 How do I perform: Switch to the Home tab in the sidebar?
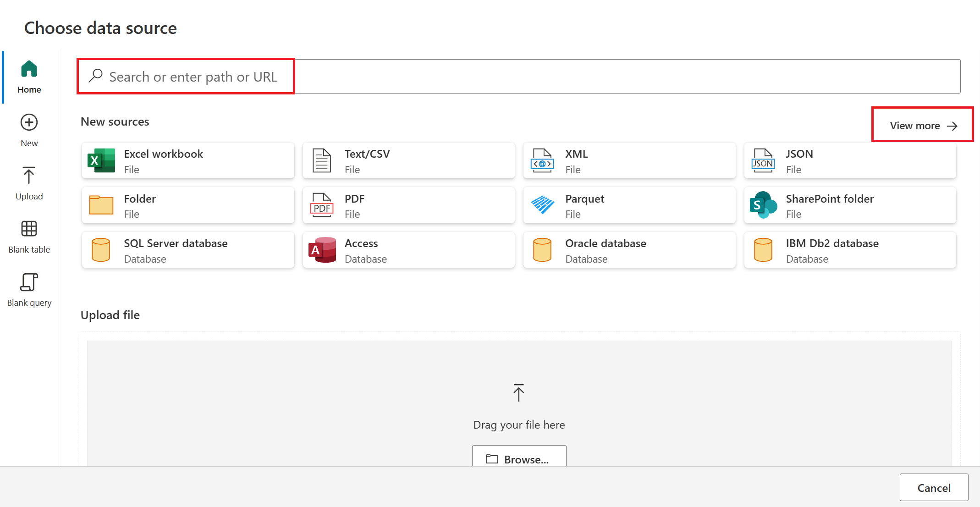click(29, 77)
